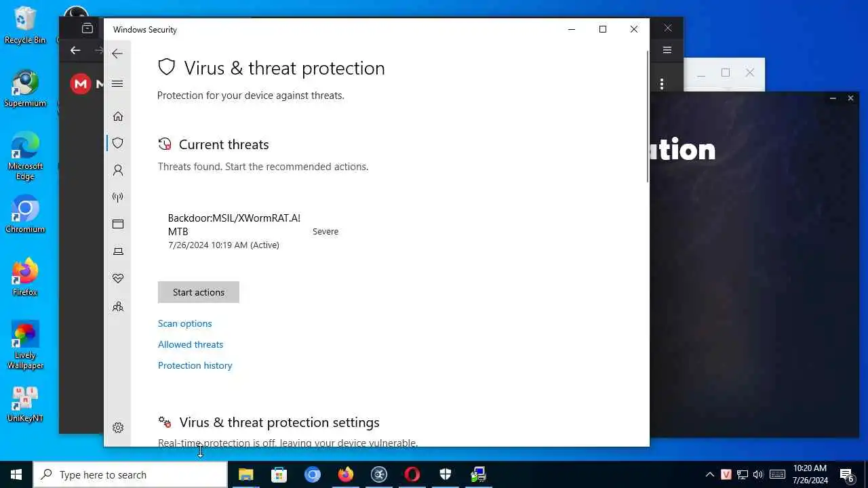Open taskbar clock showing 10:20 AM
This screenshot has height=488, width=868.
[810, 474]
